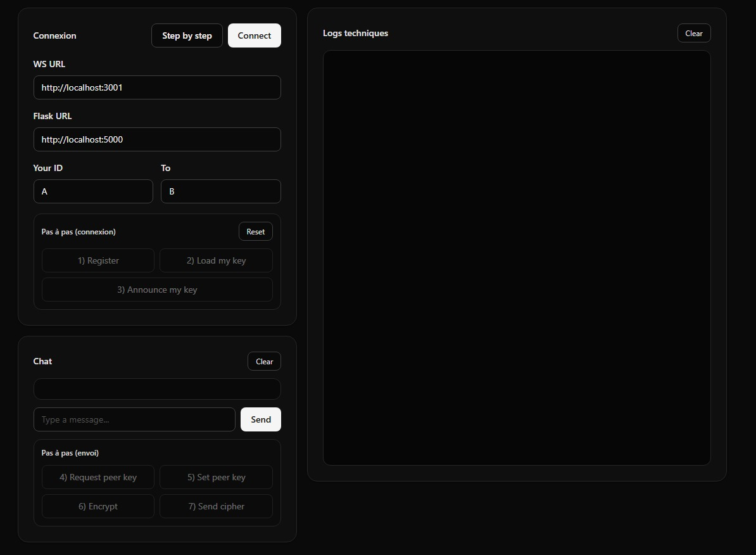Focus the Flask URL input box
The width and height of the screenshot is (756, 555).
pyautogui.click(x=156, y=139)
